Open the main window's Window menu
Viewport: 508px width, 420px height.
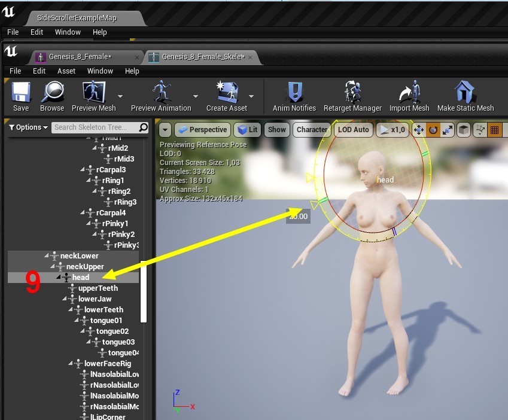click(68, 32)
